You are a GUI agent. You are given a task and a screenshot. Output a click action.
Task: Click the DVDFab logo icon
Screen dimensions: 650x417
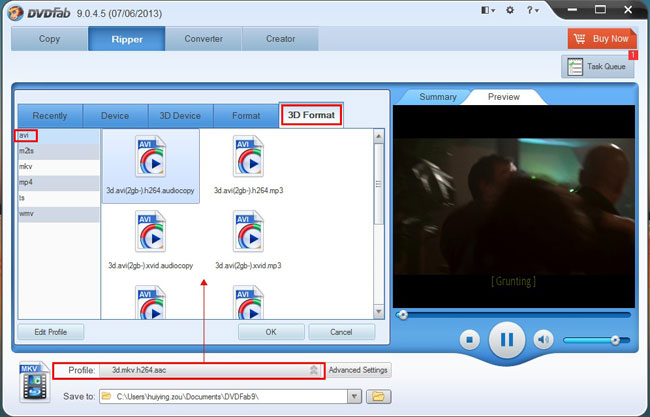pos(15,13)
